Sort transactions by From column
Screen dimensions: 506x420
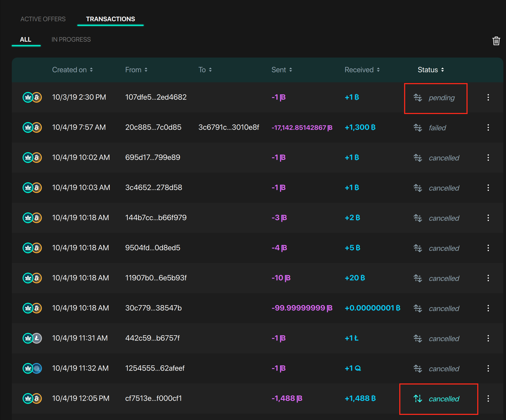(136, 70)
